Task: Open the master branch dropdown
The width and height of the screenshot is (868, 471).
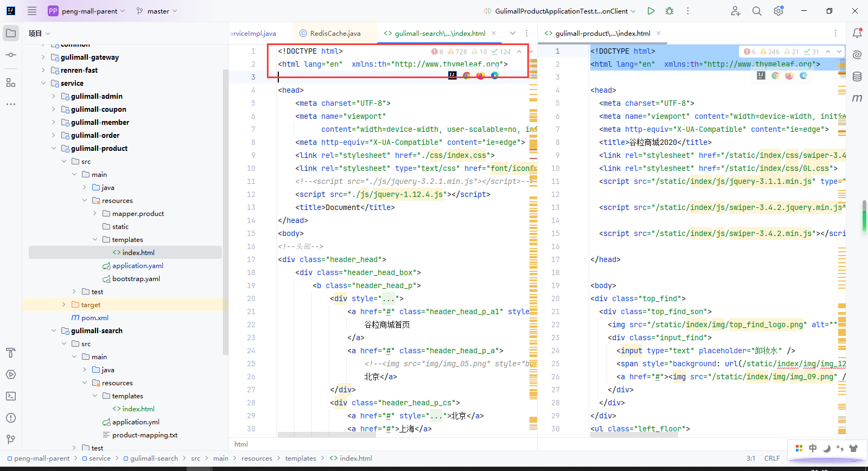Action: [x=157, y=11]
